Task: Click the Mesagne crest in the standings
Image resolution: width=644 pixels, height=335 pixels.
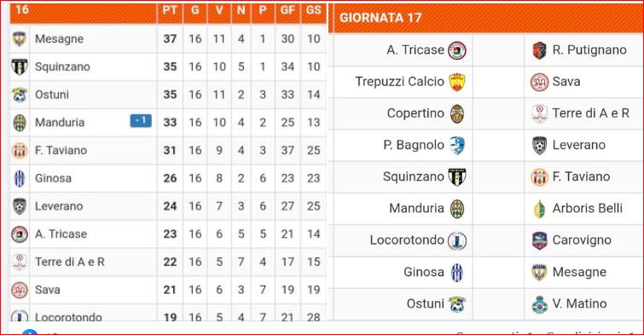Action: [x=20, y=39]
